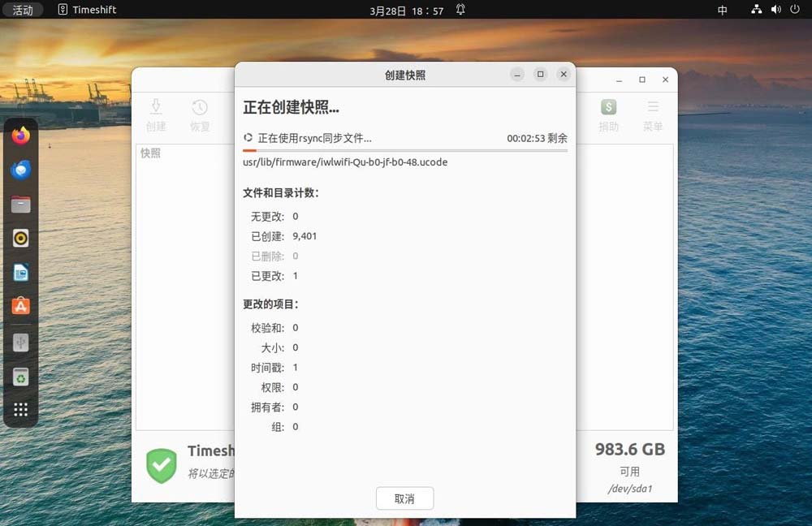Launch Rhythmbox music player
The height and width of the screenshot is (526, 812).
[x=21, y=238]
